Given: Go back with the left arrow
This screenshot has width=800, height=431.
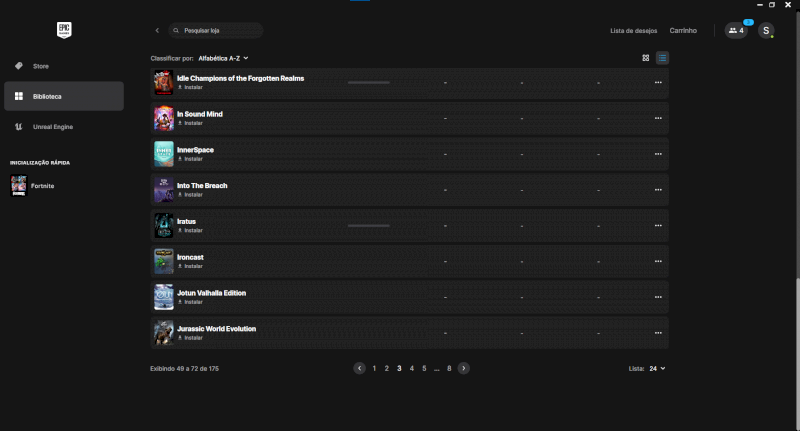Looking at the screenshot, I should click(157, 31).
